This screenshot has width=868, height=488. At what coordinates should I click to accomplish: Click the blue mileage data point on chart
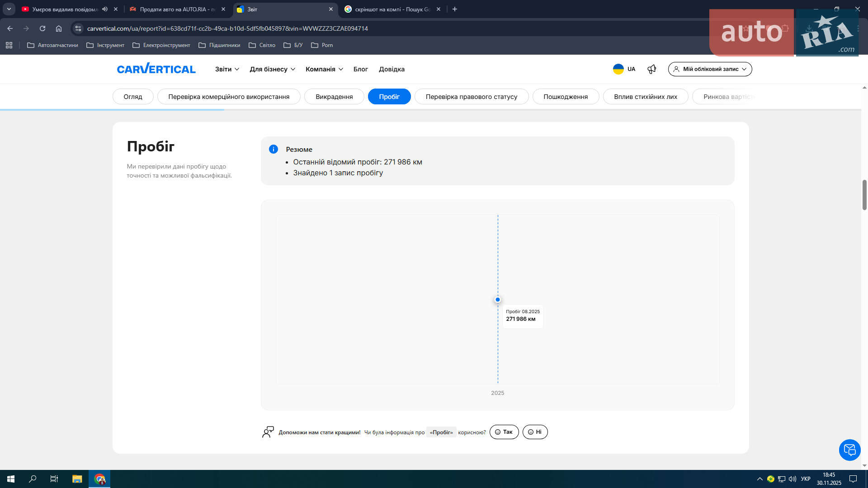pyautogui.click(x=498, y=300)
